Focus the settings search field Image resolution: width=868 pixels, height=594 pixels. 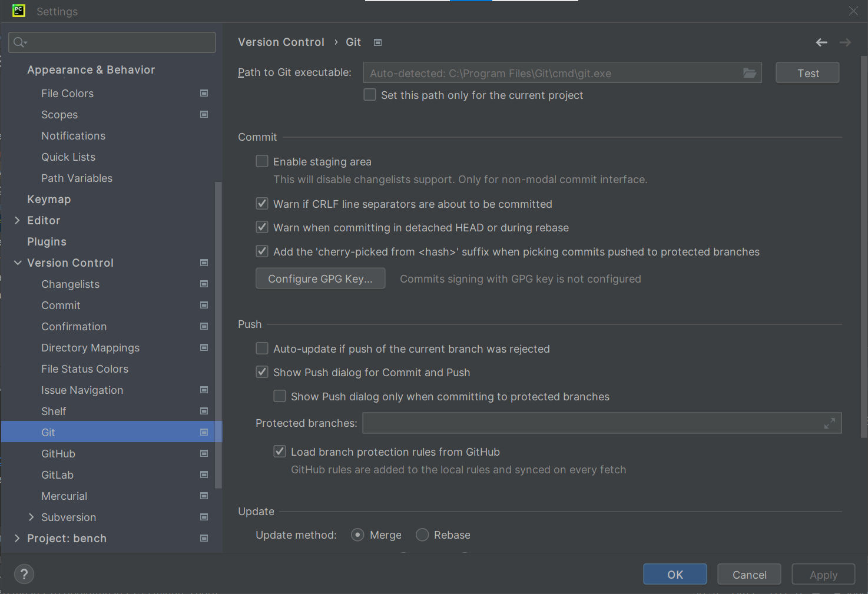112,42
